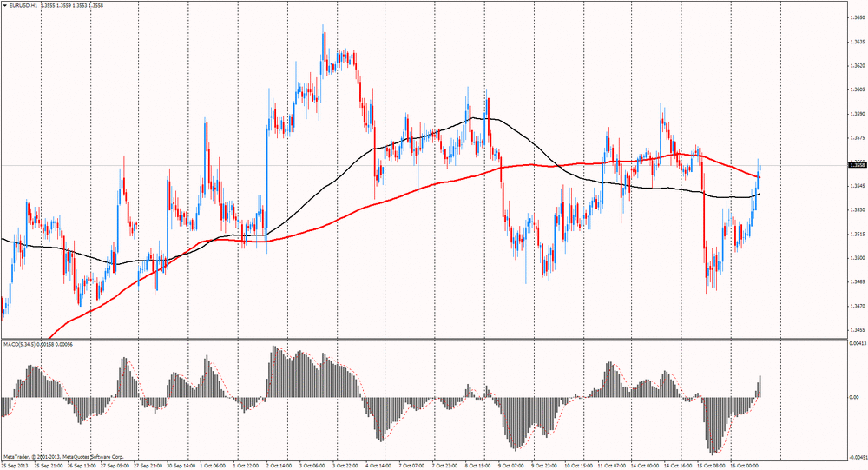Click the MACD zero level label 0.00

coord(854,397)
